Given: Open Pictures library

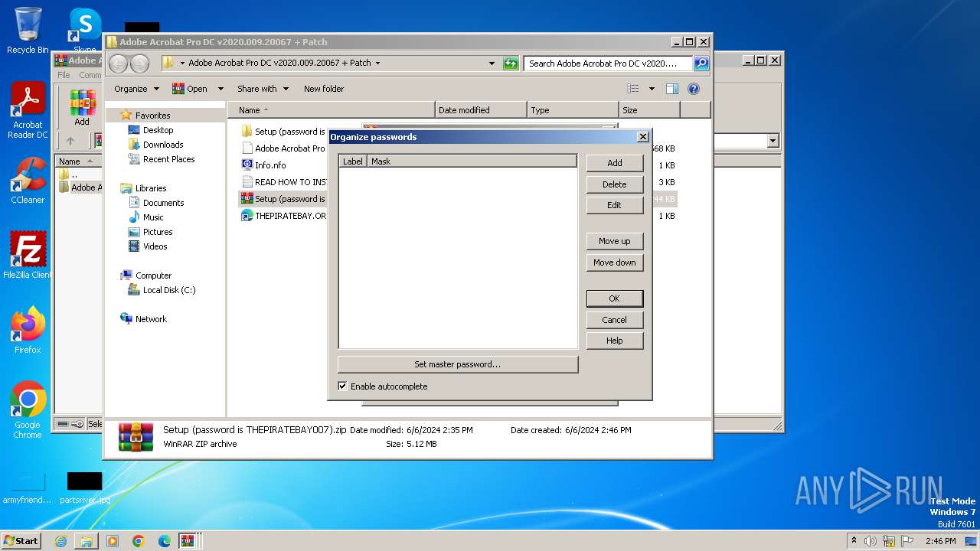Looking at the screenshot, I should (x=158, y=232).
